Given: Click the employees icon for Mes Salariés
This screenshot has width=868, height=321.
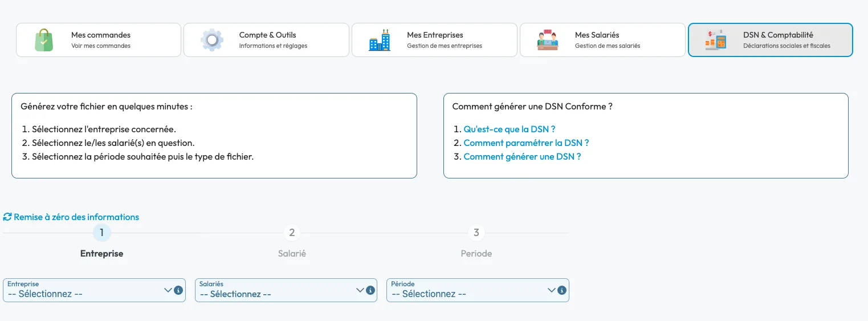Looking at the screenshot, I should pos(548,40).
